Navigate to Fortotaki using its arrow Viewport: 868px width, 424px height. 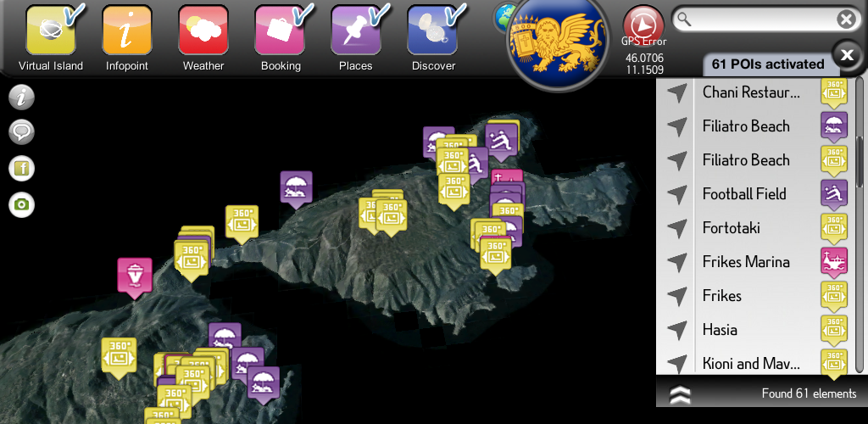(676, 228)
